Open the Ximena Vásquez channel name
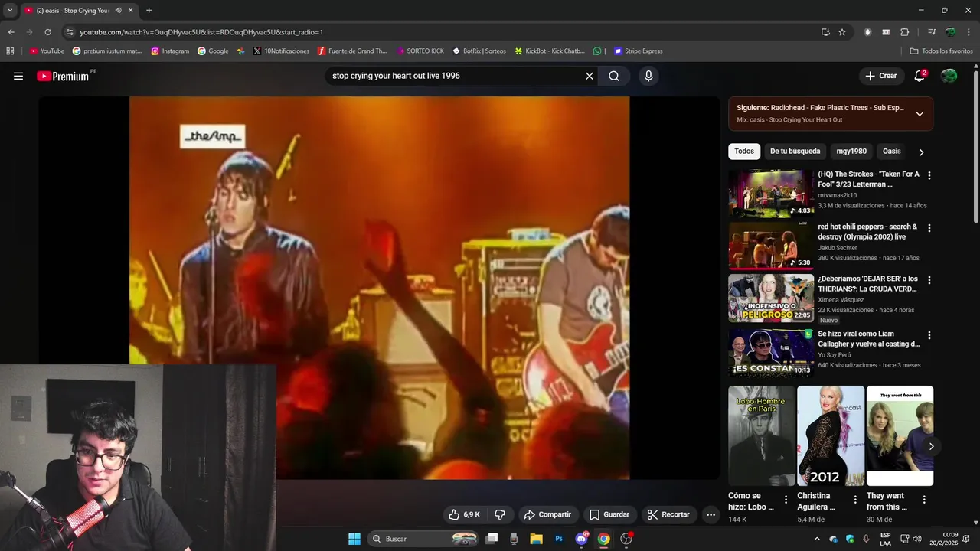980x551 pixels. 841,300
